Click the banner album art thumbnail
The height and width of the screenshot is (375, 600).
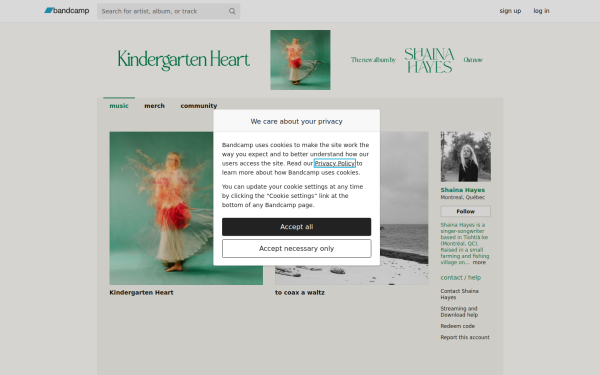point(300,60)
